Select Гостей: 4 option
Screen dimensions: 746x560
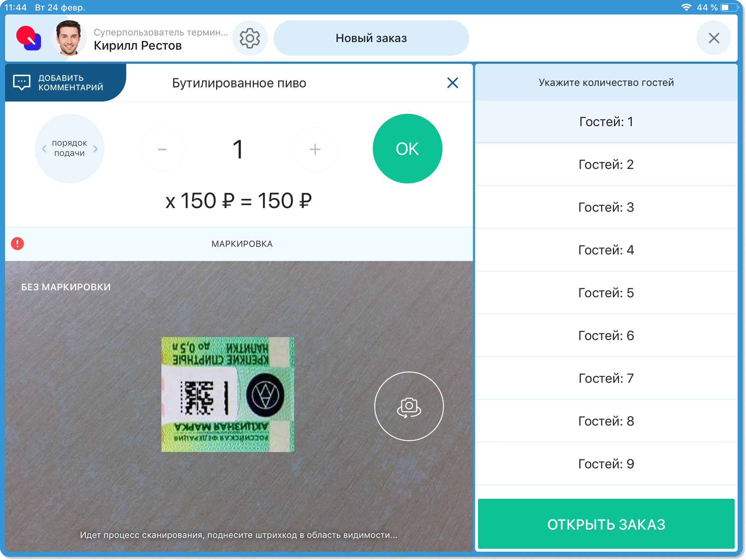(x=606, y=250)
